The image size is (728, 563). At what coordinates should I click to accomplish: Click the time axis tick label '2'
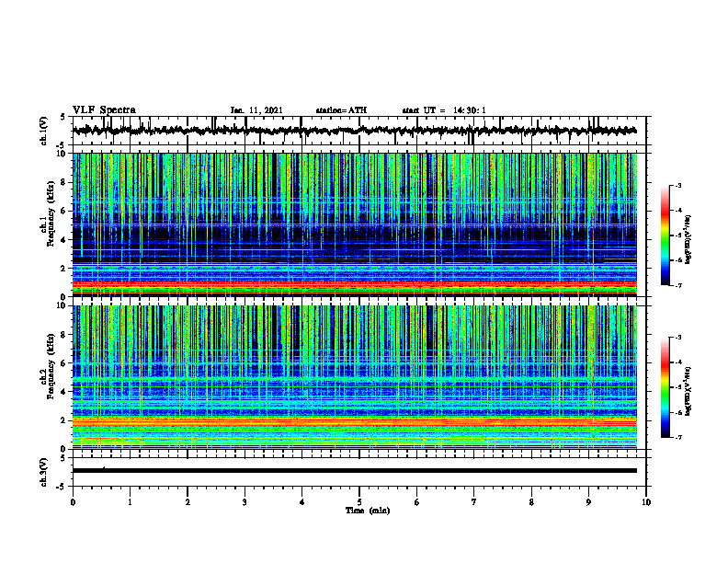(188, 502)
